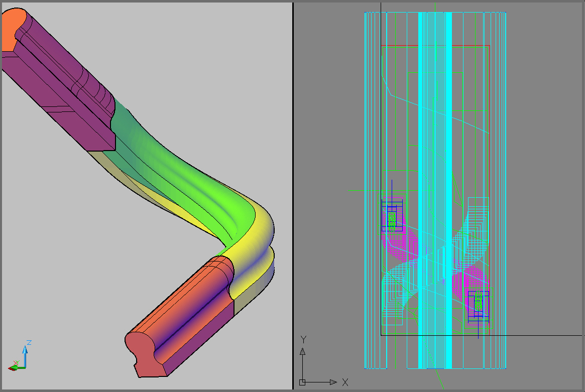Click the vertical divider between the viewports

[x=293, y=196]
